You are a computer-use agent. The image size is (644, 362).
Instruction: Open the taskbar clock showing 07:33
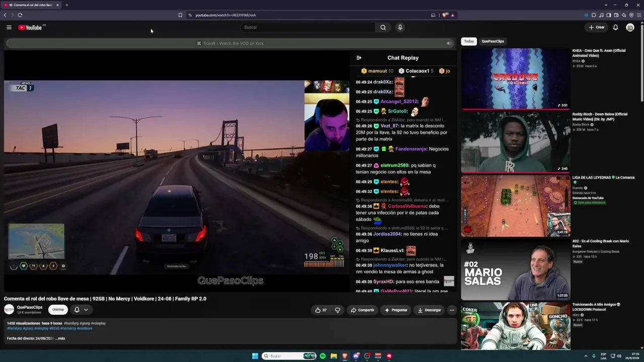[632, 356]
